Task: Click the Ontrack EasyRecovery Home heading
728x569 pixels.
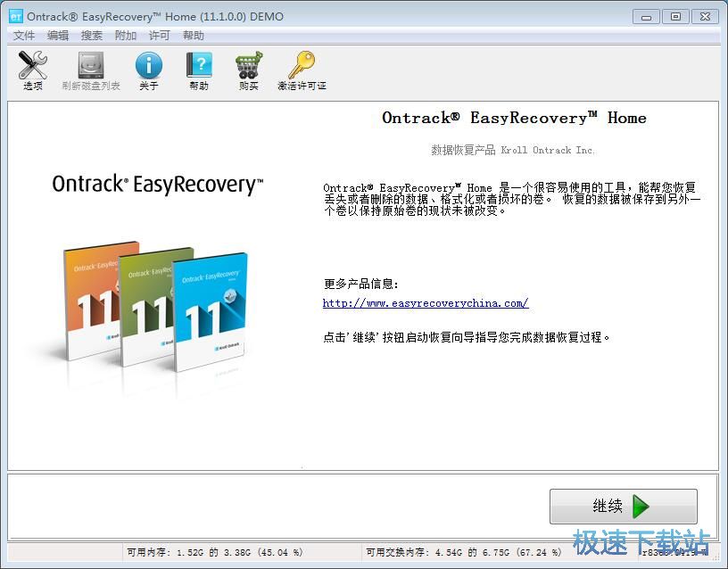Action: (x=514, y=118)
